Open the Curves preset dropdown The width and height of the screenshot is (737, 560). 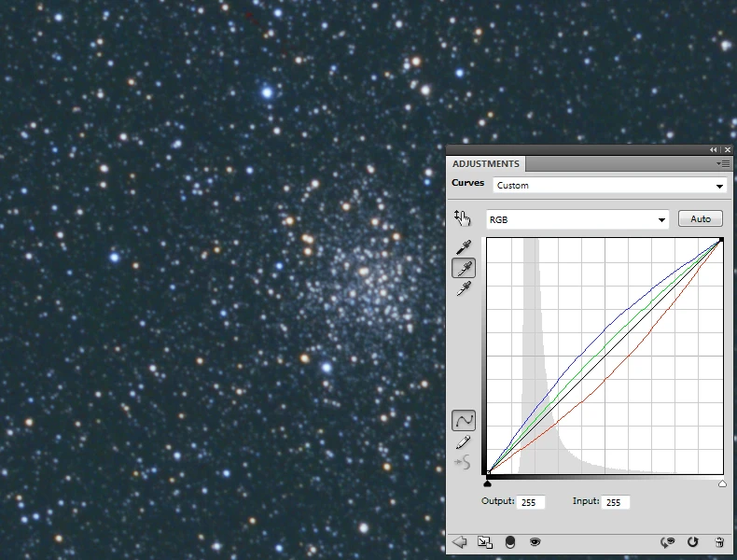(609, 186)
